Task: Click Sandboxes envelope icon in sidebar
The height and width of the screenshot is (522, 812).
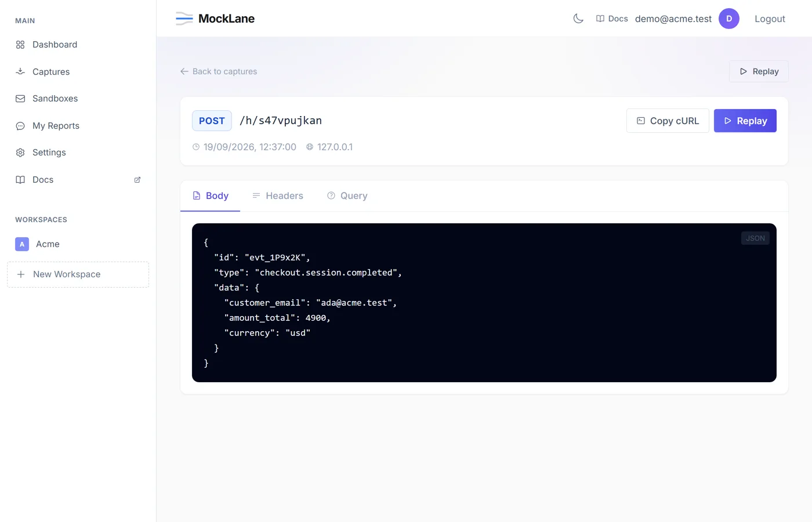Action: click(x=20, y=99)
